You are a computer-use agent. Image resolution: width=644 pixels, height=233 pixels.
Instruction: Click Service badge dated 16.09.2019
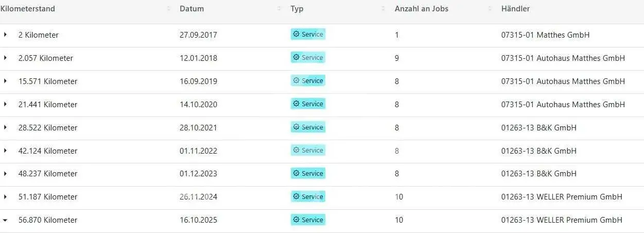tap(308, 80)
